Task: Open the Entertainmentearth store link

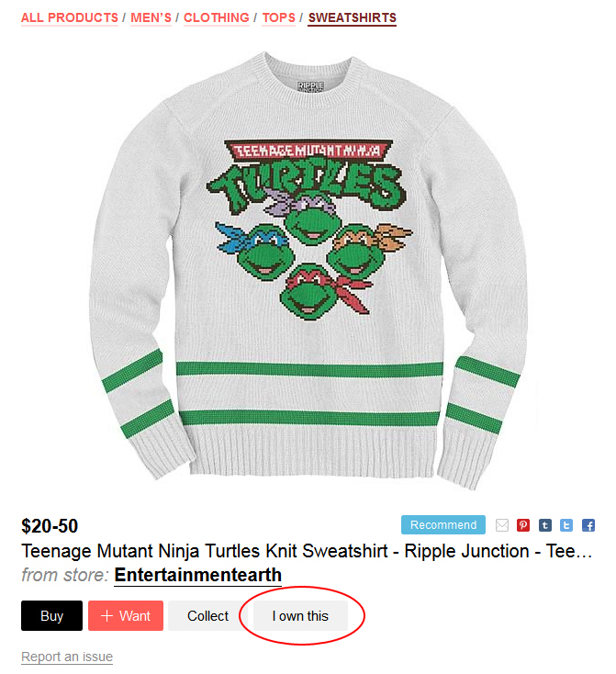Action: tap(197, 575)
